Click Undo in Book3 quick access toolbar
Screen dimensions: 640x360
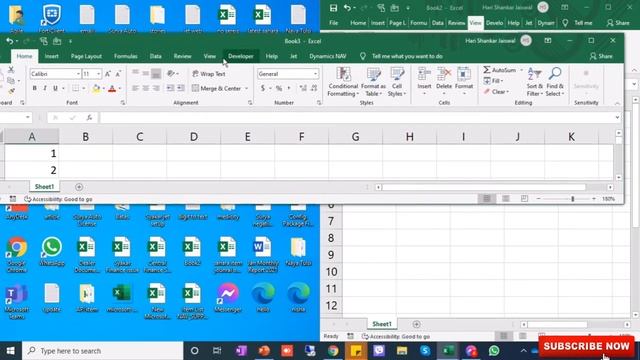(9, 41)
